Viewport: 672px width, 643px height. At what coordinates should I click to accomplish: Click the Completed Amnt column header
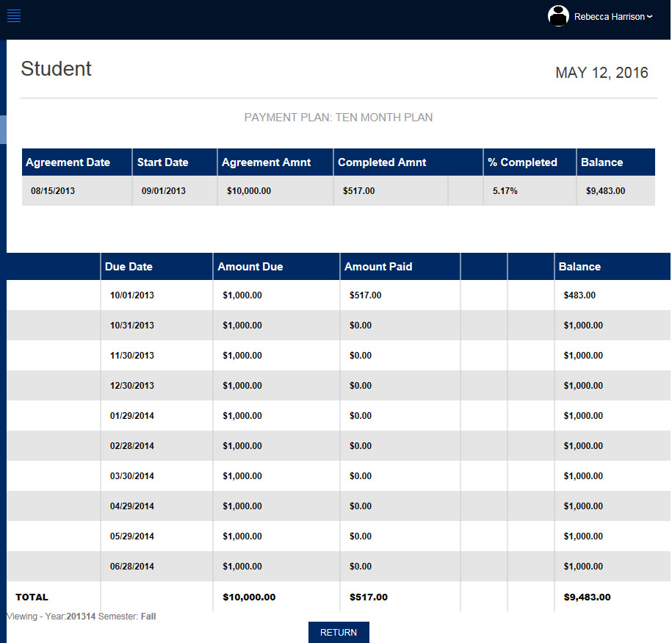coord(382,162)
